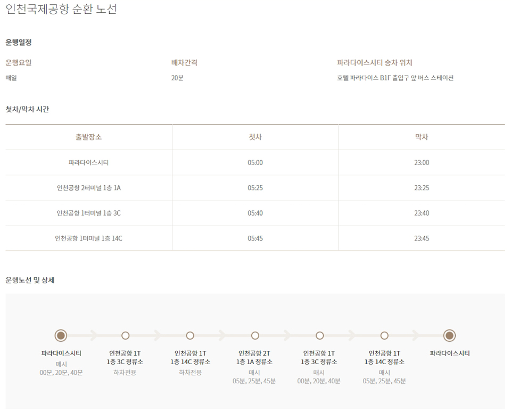Click the 출발장소 column header
This screenshot has width=511, height=420.
pos(88,137)
